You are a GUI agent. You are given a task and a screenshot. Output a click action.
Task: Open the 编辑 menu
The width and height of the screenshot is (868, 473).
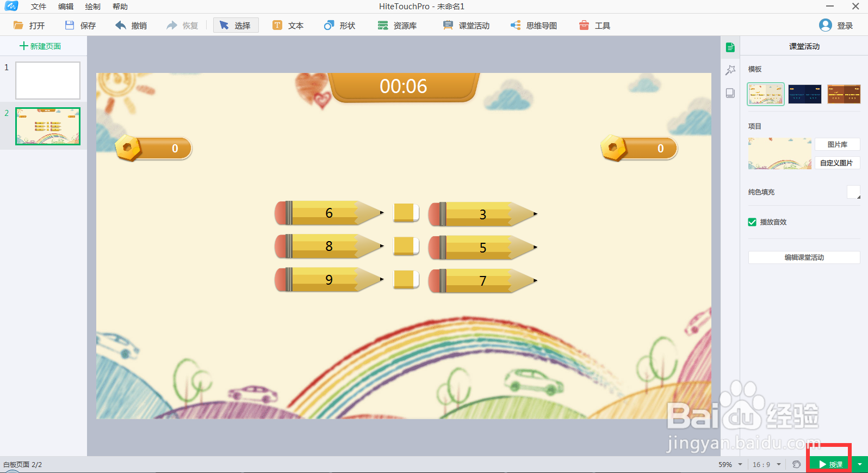66,7
